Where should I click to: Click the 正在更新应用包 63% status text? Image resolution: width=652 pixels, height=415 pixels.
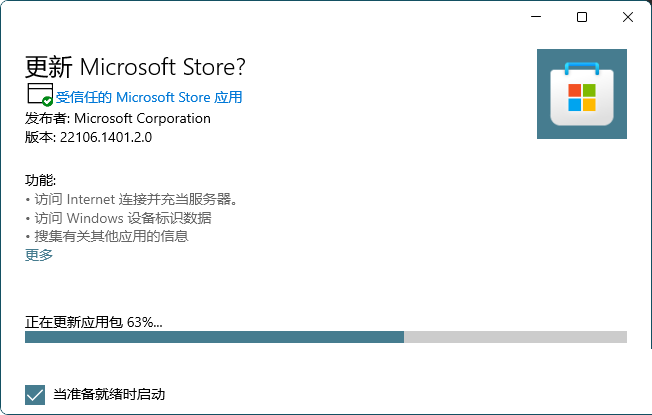pyautogui.click(x=93, y=321)
